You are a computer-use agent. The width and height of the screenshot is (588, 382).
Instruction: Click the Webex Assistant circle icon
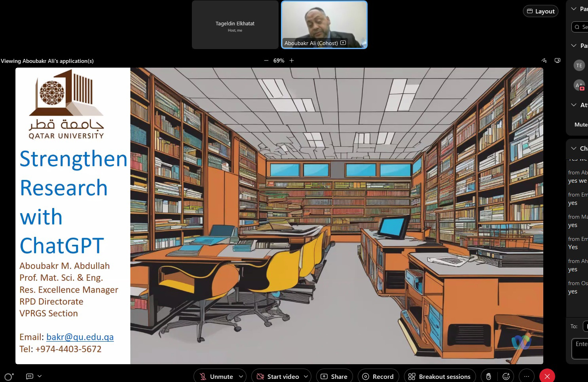[8, 377]
